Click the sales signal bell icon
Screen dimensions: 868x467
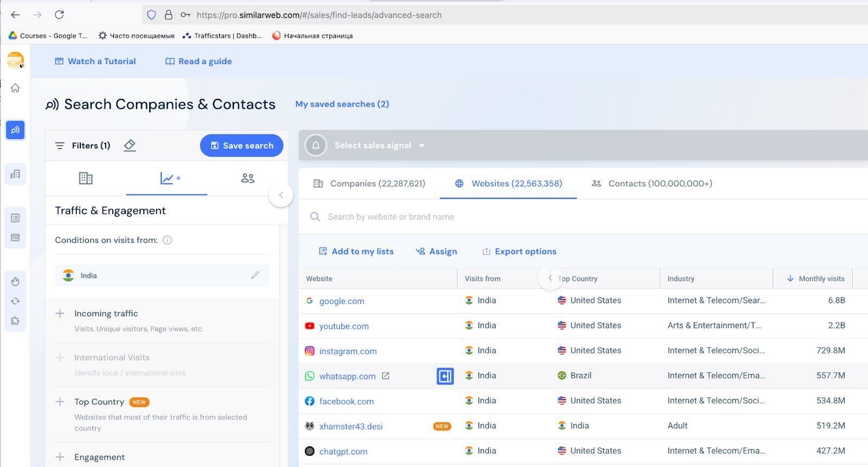(x=316, y=146)
